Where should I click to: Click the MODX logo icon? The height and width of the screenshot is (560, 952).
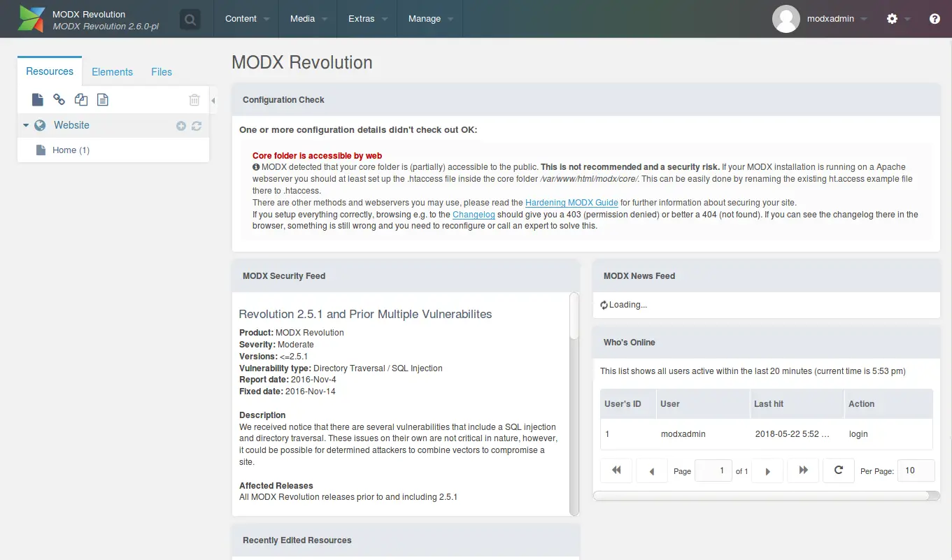point(31,19)
